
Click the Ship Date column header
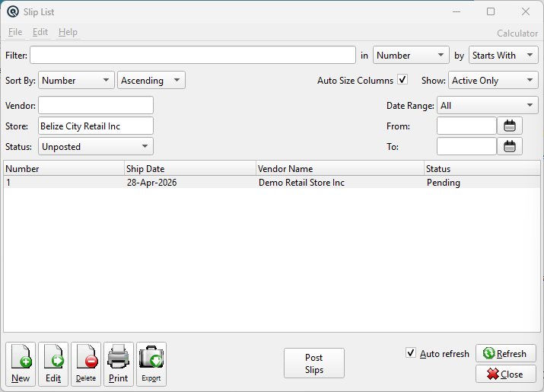pyautogui.click(x=190, y=169)
